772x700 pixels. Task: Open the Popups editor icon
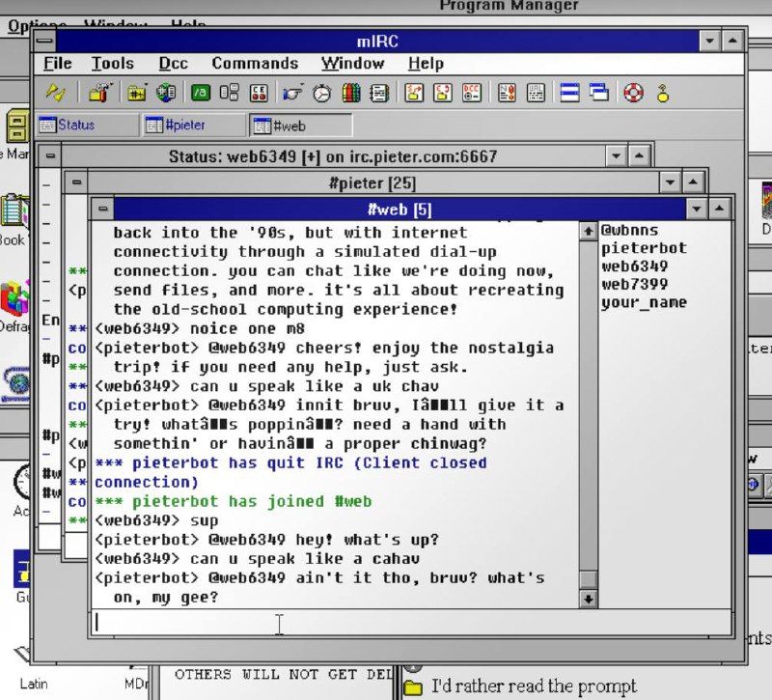[229, 93]
